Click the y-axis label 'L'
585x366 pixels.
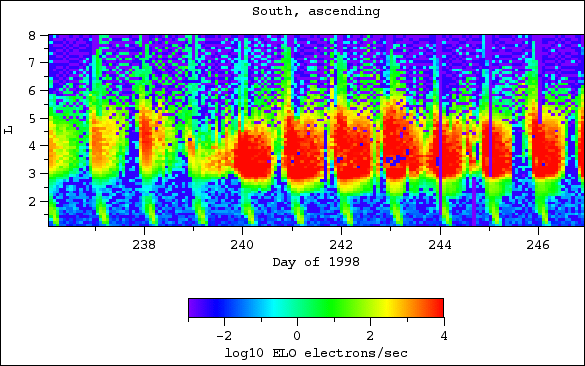(x=8, y=130)
